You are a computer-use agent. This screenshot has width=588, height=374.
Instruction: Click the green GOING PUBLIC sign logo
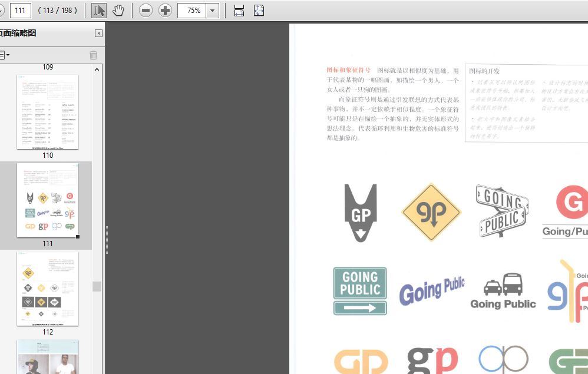point(360,291)
